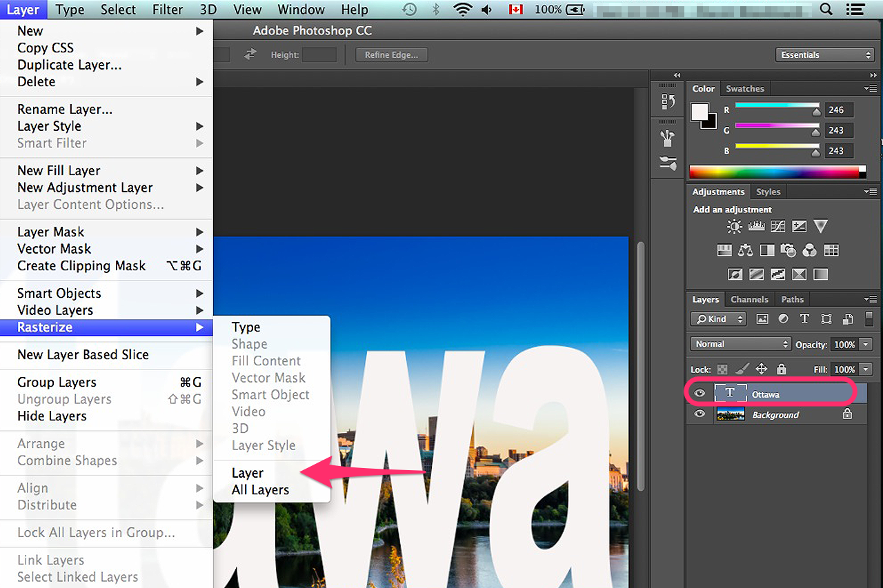
Task: Click the Height input field
Action: (319, 55)
